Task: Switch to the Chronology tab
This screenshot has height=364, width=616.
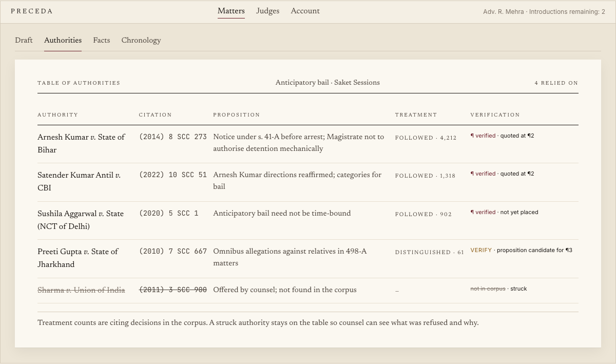Action: point(141,41)
